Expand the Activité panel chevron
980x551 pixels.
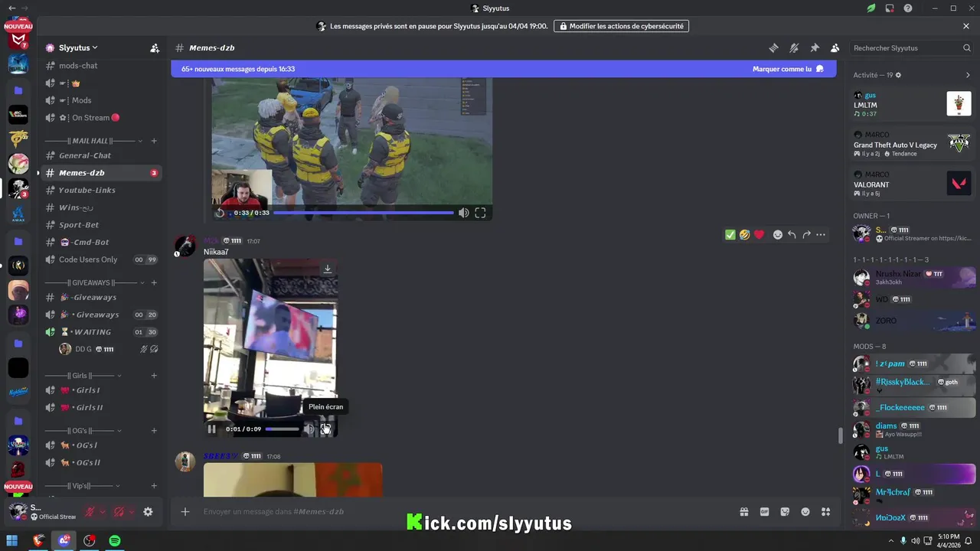click(x=968, y=75)
